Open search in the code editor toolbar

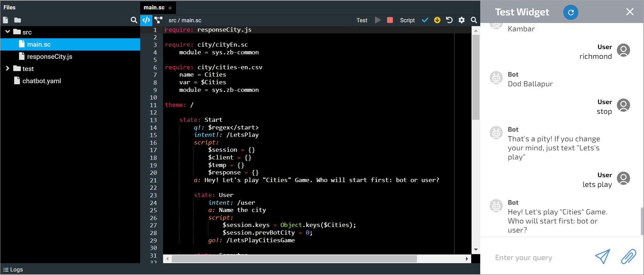coord(474,20)
